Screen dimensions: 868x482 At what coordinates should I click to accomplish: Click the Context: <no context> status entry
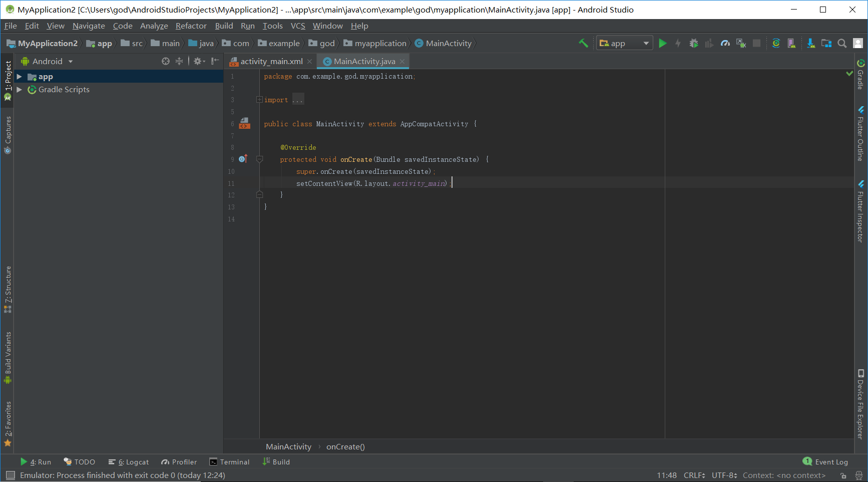pos(784,475)
